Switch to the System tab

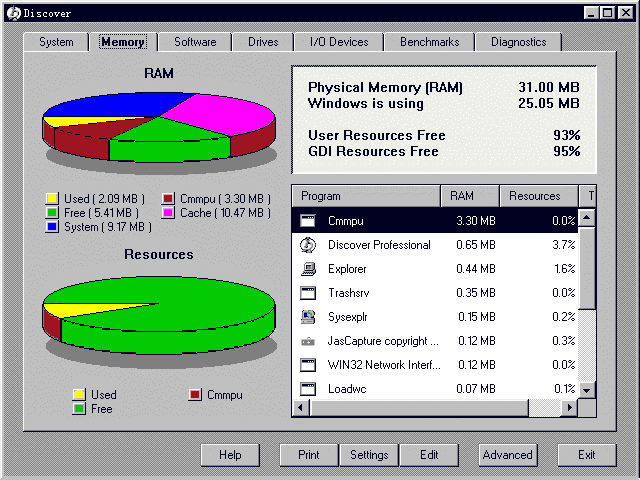56,42
